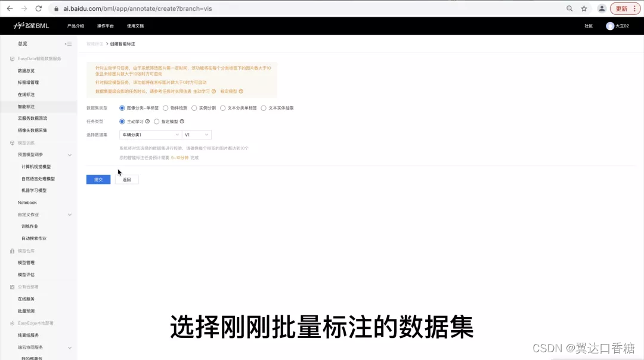The image size is (644, 360).
Task: Click the 提交 submit button
Action: [x=98, y=179]
